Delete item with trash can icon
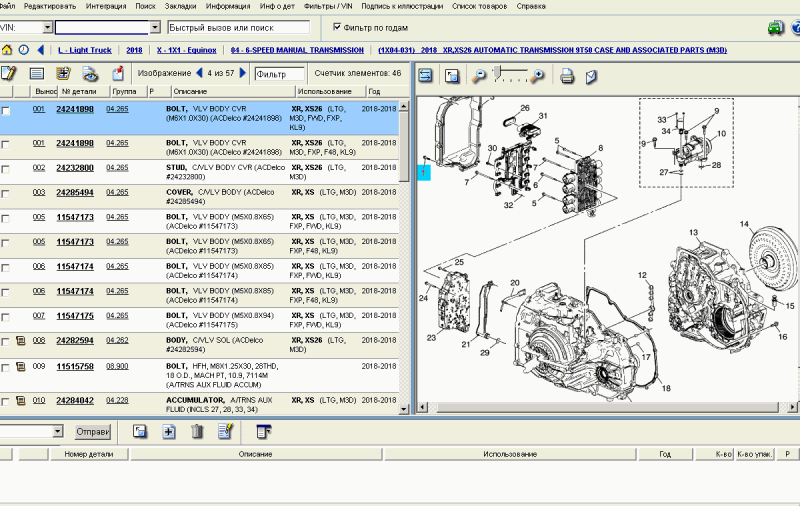This screenshot has height=506, width=800. [197, 432]
